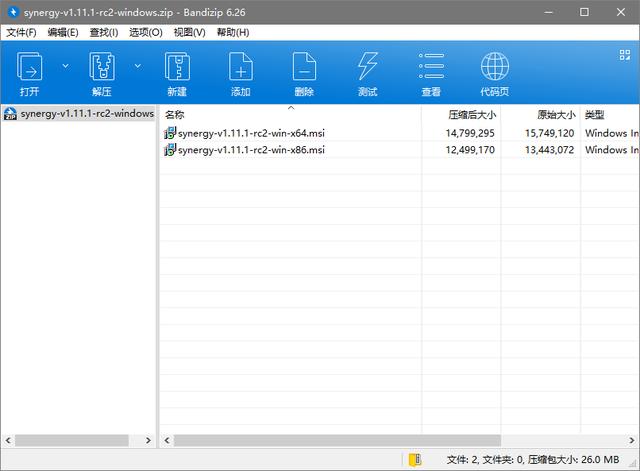Select file synergy-v1.11.1-rc2-win-x64.msi

(x=251, y=133)
